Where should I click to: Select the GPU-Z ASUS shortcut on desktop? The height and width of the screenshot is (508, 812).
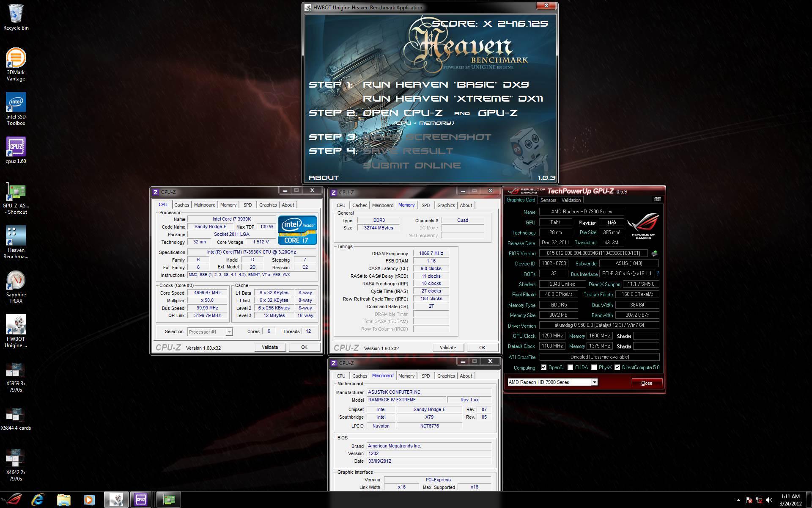click(16, 198)
